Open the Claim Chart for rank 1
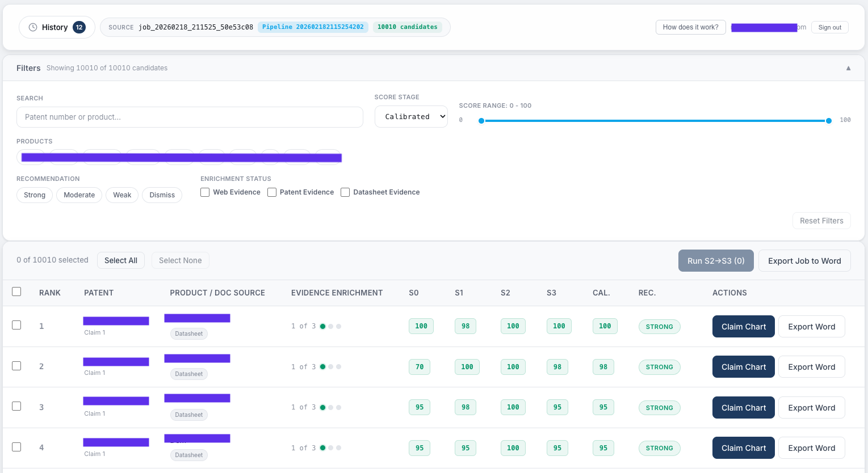Viewport: 868px width, 473px height. coord(743,326)
